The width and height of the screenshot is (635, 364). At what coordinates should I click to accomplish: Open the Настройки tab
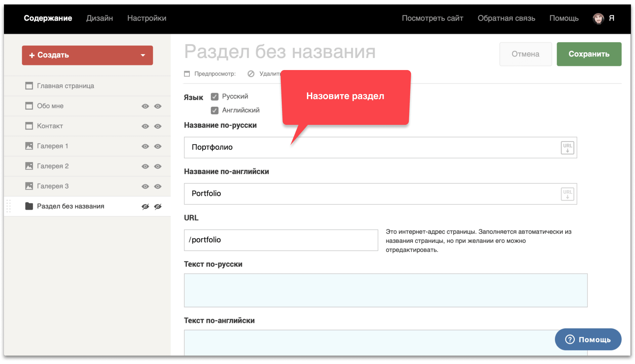point(147,18)
